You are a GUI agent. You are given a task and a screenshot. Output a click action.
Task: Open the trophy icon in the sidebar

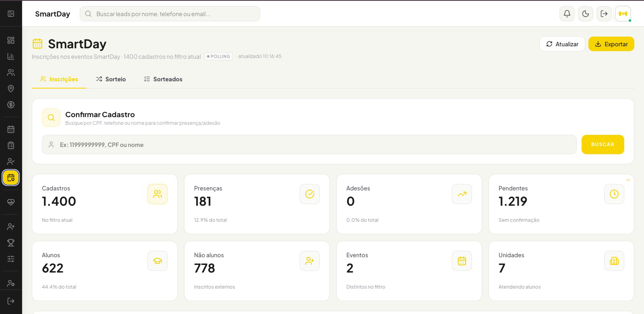(x=11, y=243)
